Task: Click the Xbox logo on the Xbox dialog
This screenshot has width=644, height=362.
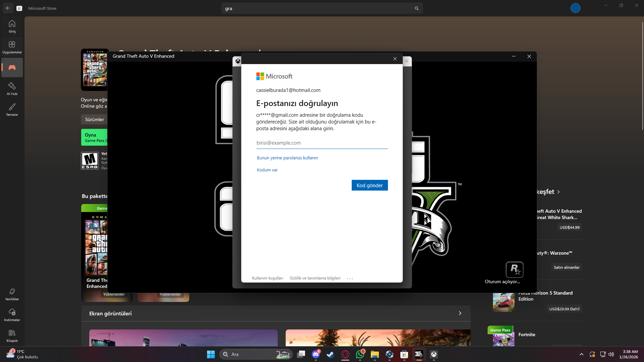Action: click(x=238, y=61)
